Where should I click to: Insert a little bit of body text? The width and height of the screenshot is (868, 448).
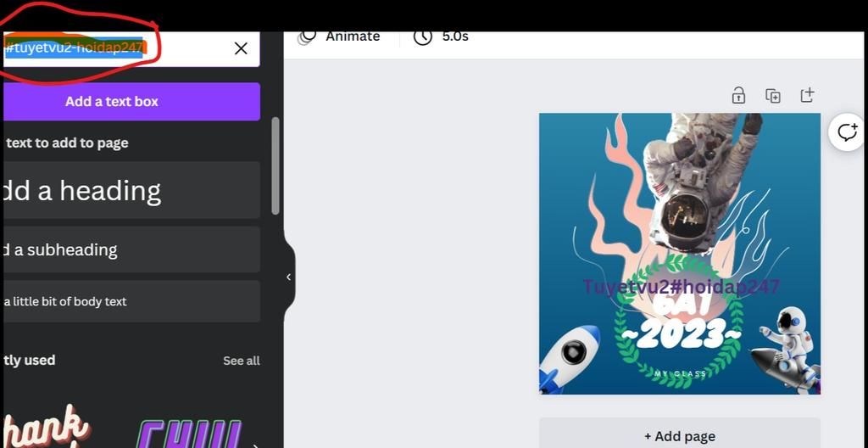(x=131, y=301)
